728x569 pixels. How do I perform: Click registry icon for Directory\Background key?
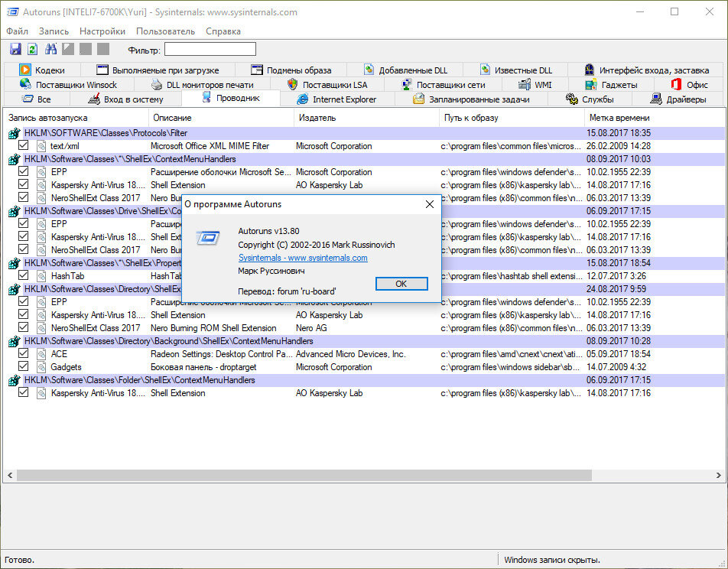(14, 341)
